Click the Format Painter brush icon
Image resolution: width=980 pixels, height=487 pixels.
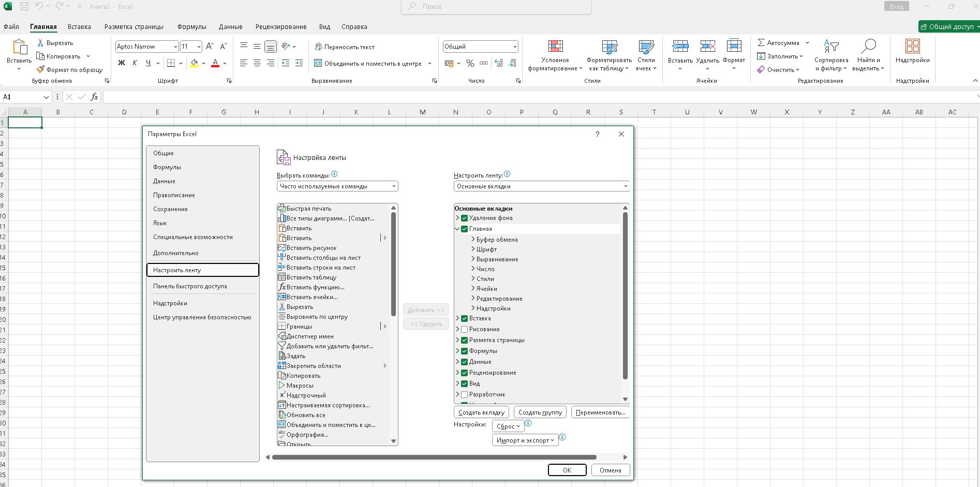40,69
